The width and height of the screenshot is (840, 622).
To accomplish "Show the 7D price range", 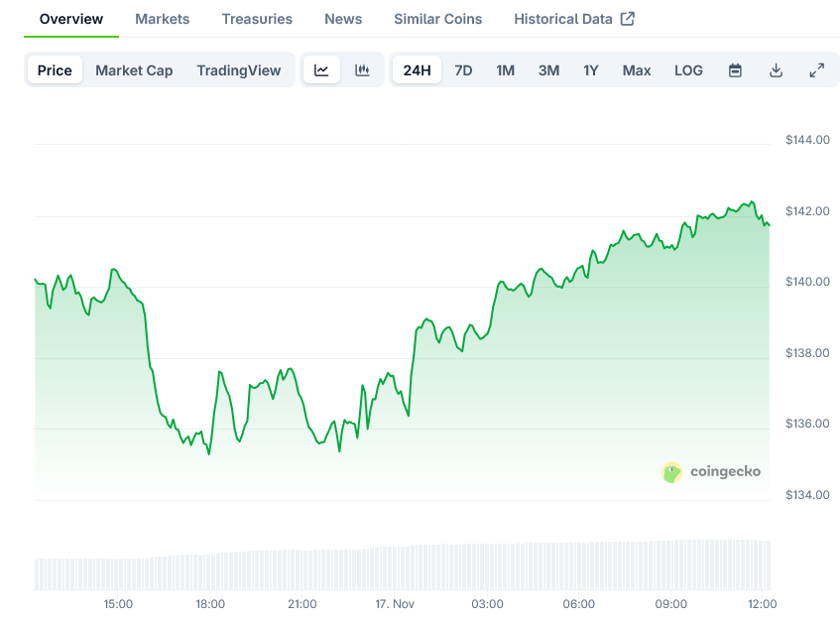I will 463,69.
